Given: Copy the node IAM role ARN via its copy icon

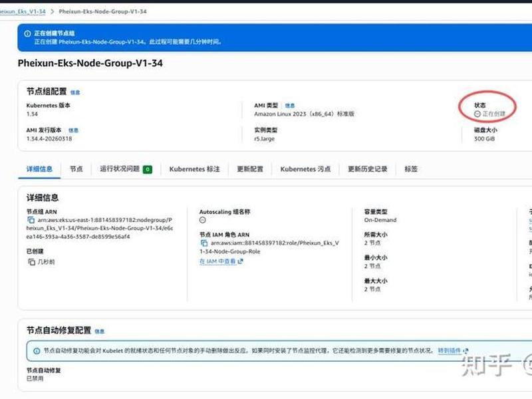Looking at the screenshot, I should tap(204, 243).
